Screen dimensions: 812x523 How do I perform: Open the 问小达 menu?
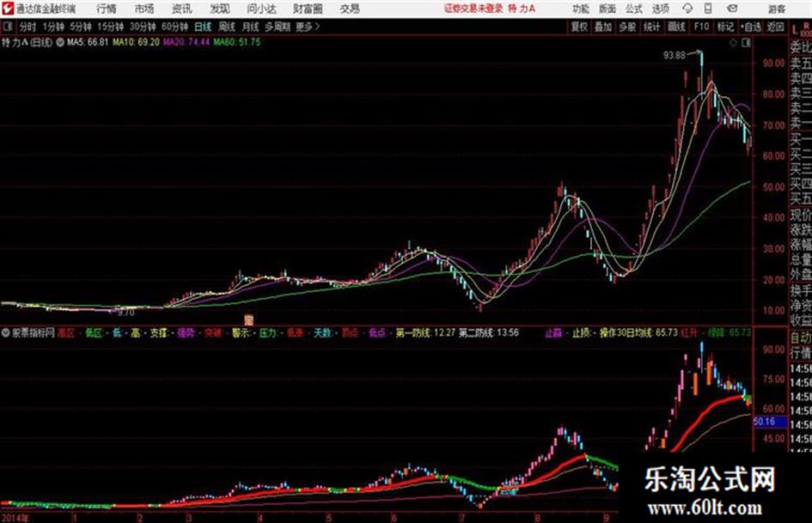point(261,9)
